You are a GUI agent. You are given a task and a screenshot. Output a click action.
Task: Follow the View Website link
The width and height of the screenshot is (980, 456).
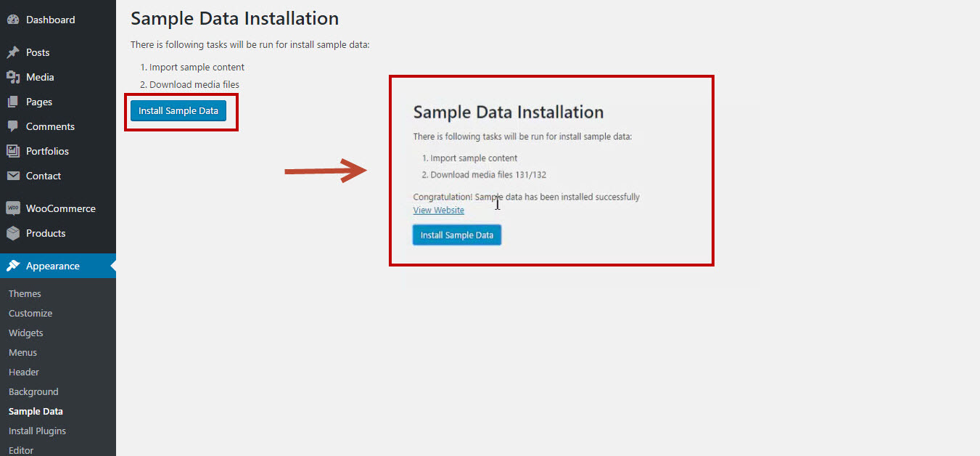pyautogui.click(x=439, y=210)
